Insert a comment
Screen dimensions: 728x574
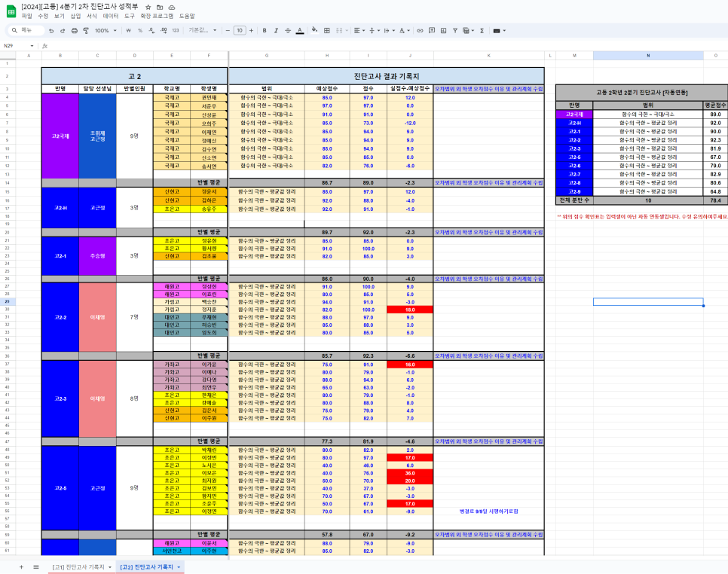point(432,31)
